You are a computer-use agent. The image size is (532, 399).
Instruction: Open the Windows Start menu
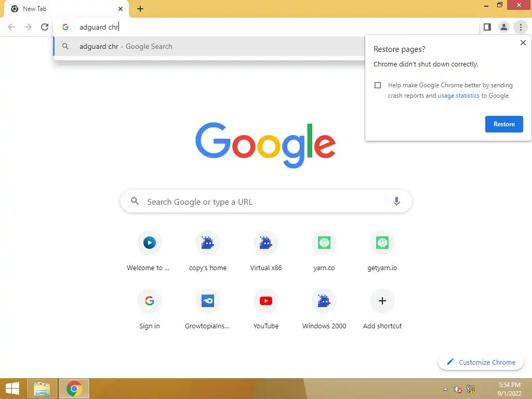pos(12,389)
